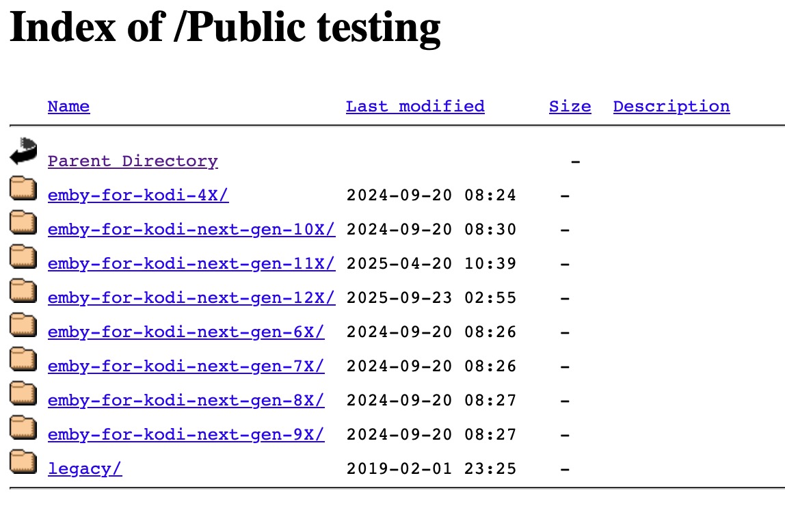
Task: Click folder icon beside emby-for-kodi-next-gen-9X
Action: tap(23, 427)
